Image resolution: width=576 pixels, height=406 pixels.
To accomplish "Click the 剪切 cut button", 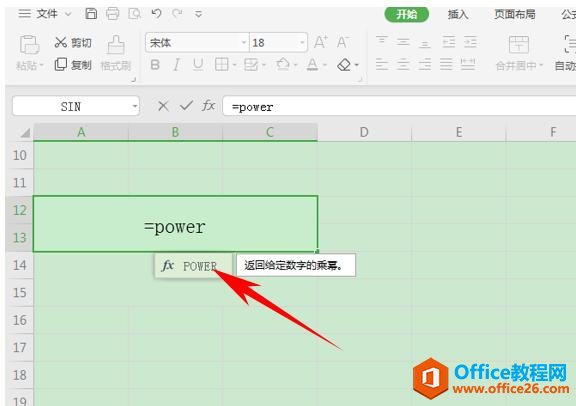I will (x=73, y=43).
